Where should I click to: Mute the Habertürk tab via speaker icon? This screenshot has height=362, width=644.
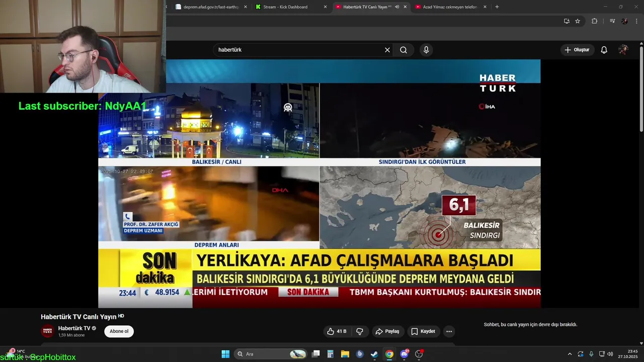click(x=397, y=7)
